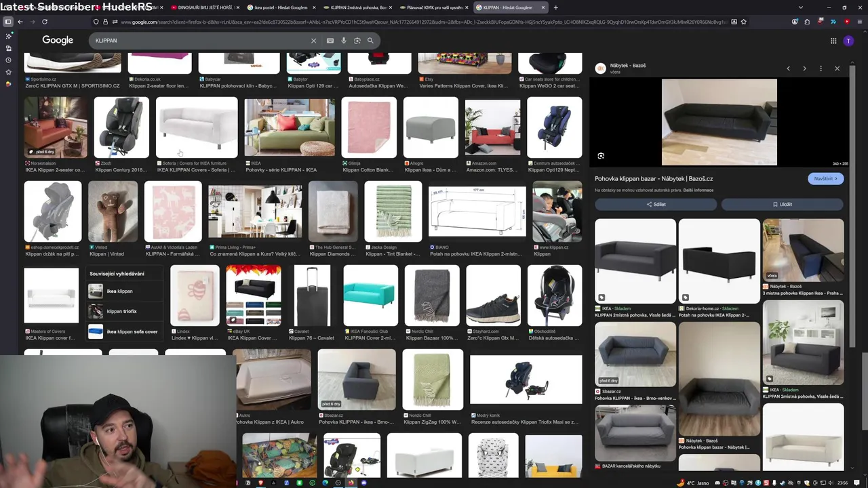Click taskbar clock showing 23:56
The width and height of the screenshot is (868, 488).
click(842, 483)
